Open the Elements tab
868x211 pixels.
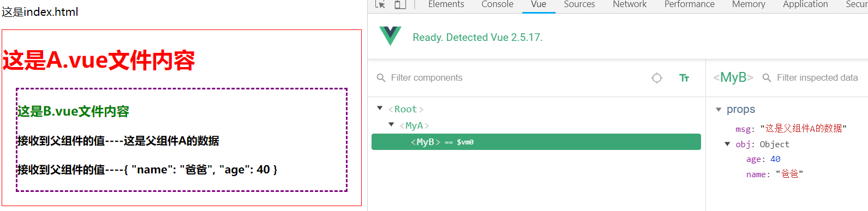coord(446,4)
